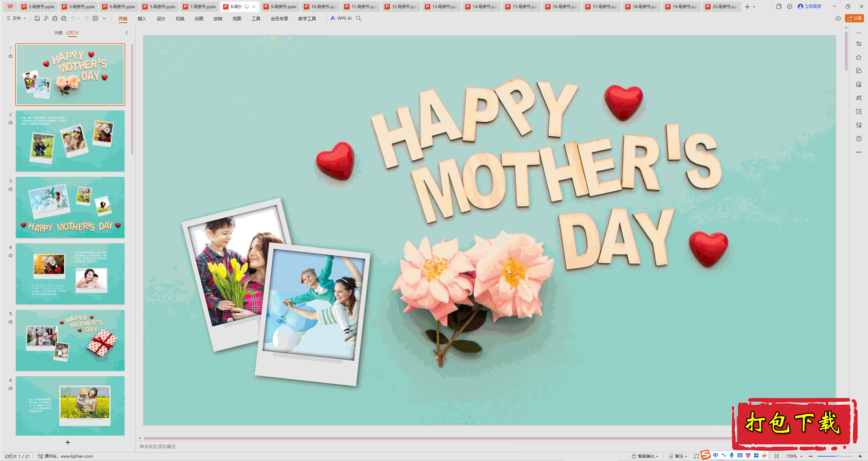868x461 pixels.
Task: Click the search magnifier icon in ribbon
Action: 359,18
